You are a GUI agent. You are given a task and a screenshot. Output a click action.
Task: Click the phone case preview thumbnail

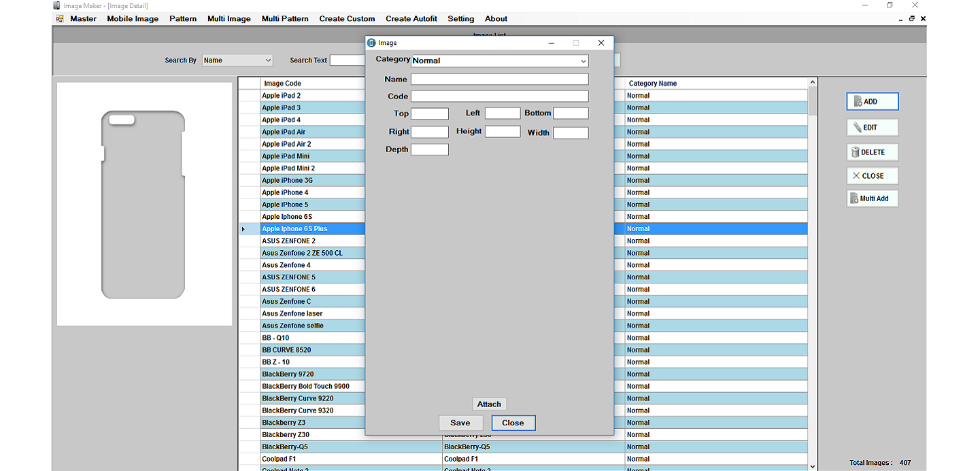click(x=143, y=204)
